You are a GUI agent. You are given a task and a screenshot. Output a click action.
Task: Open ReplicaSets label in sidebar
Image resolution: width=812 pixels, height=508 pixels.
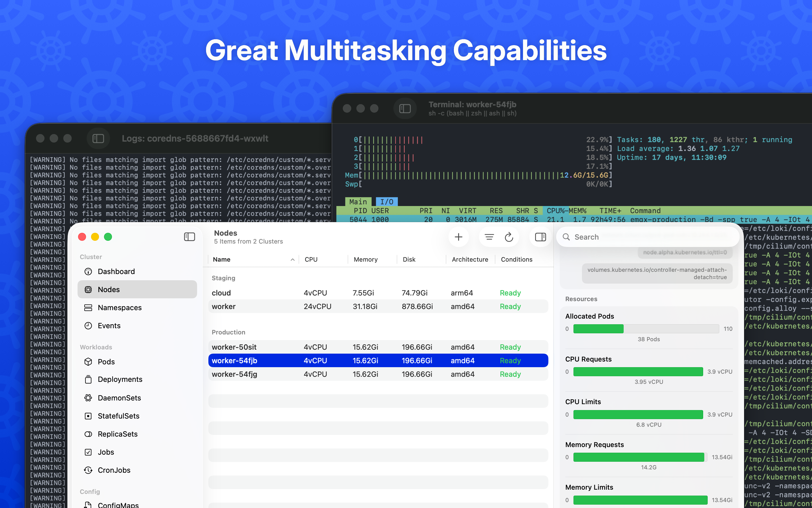tap(118, 434)
